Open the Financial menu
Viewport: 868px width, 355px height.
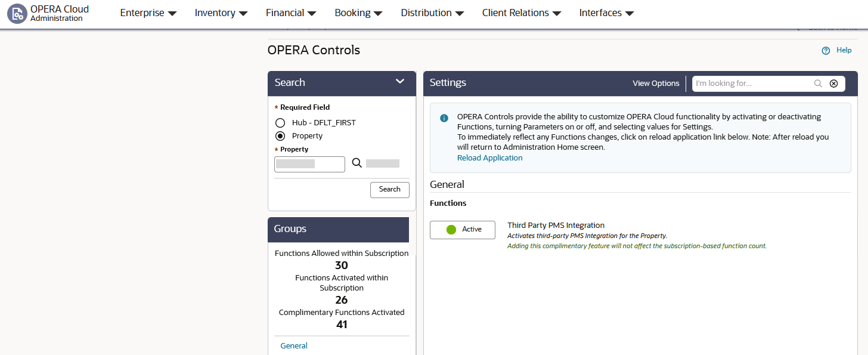291,13
